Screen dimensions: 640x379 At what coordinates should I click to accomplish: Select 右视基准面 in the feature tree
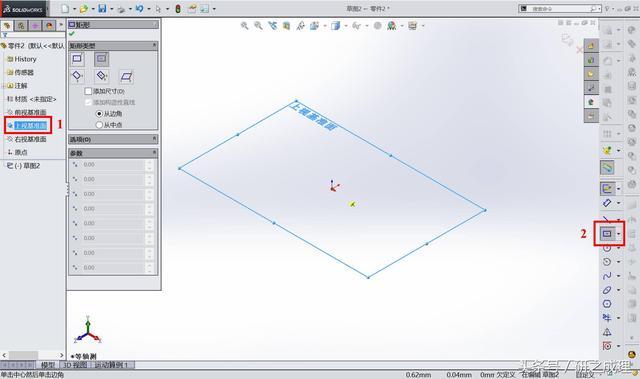point(30,139)
